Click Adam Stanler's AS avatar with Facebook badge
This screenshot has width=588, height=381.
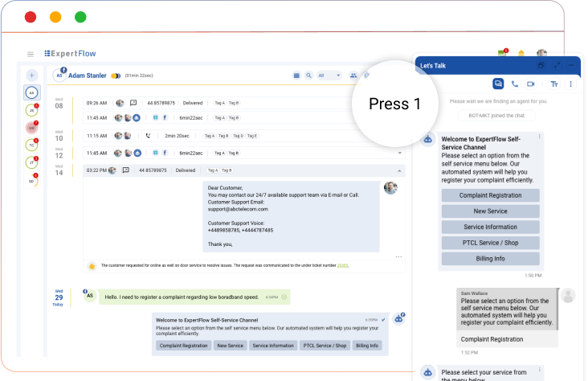pyautogui.click(x=59, y=75)
